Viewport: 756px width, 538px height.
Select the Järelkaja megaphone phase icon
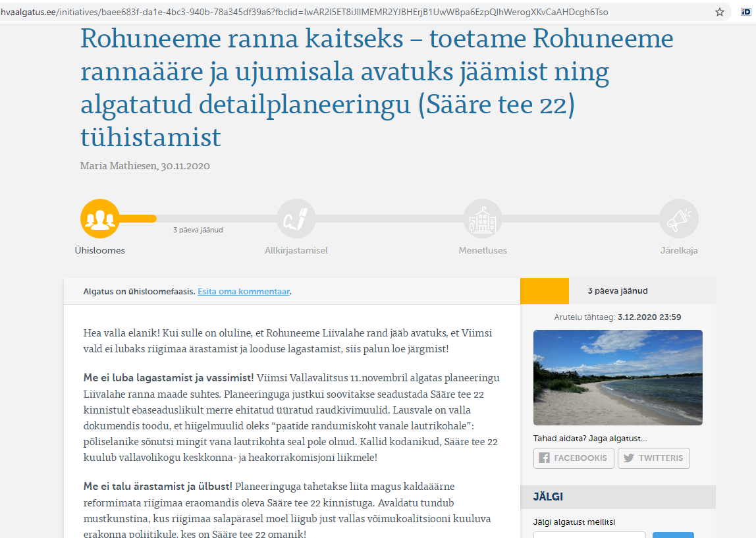(x=679, y=219)
